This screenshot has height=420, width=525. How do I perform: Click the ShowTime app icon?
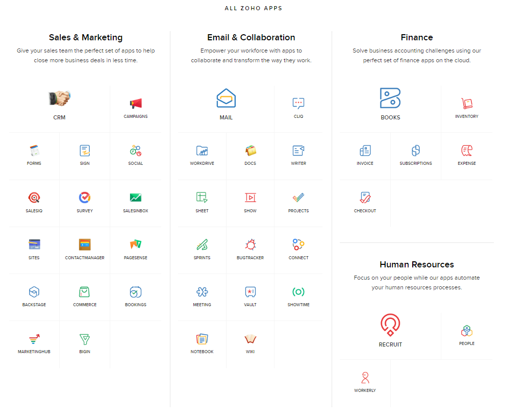[x=298, y=292]
